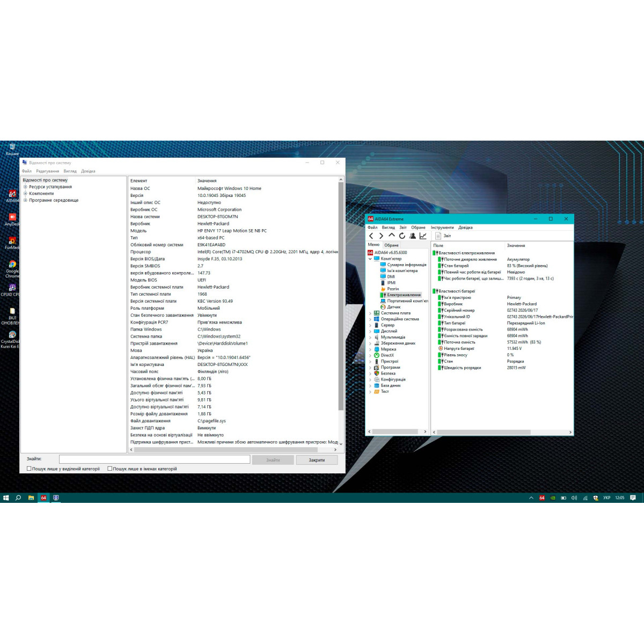Open the Recycle Bin (Кошик) icon
Screen dimensions: 644x644
(12, 149)
